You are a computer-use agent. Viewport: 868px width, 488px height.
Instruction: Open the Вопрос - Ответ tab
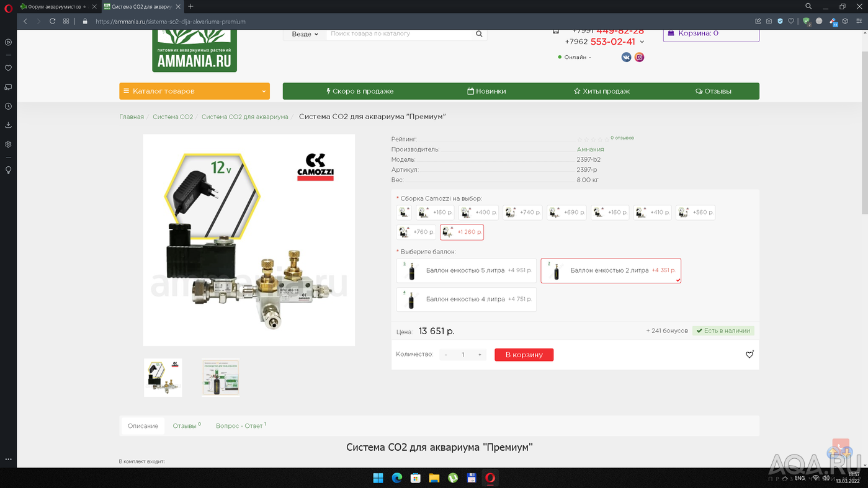coord(241,426)
